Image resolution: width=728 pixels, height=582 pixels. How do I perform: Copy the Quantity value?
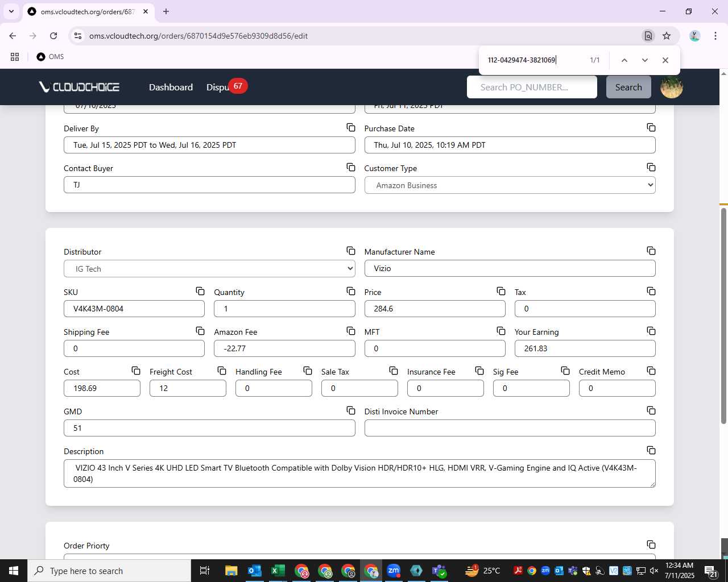pos(351,291)
